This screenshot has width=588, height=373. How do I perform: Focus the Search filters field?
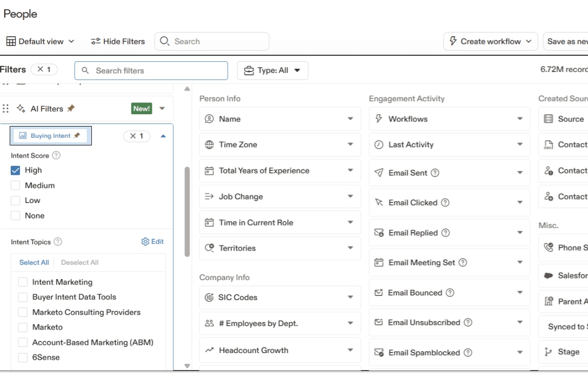click(x=151, y=70)
